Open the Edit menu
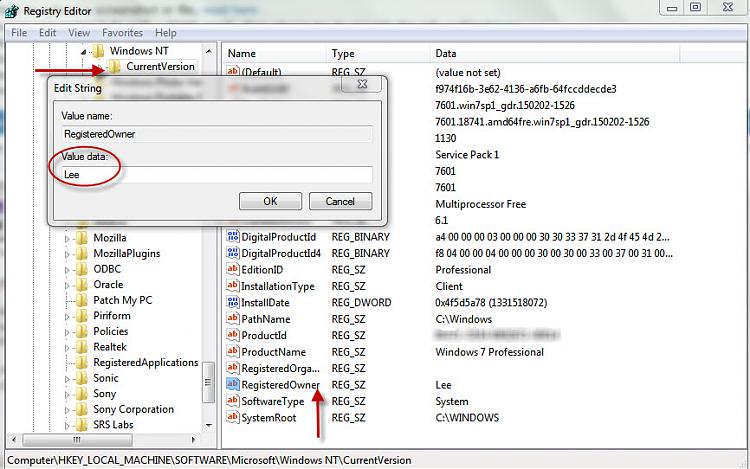 click(x=47, y=33)
